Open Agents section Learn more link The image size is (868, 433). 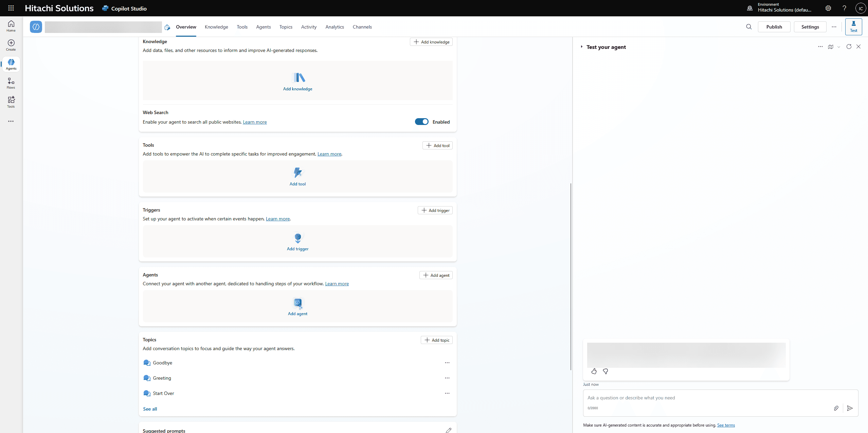(337, 284)
